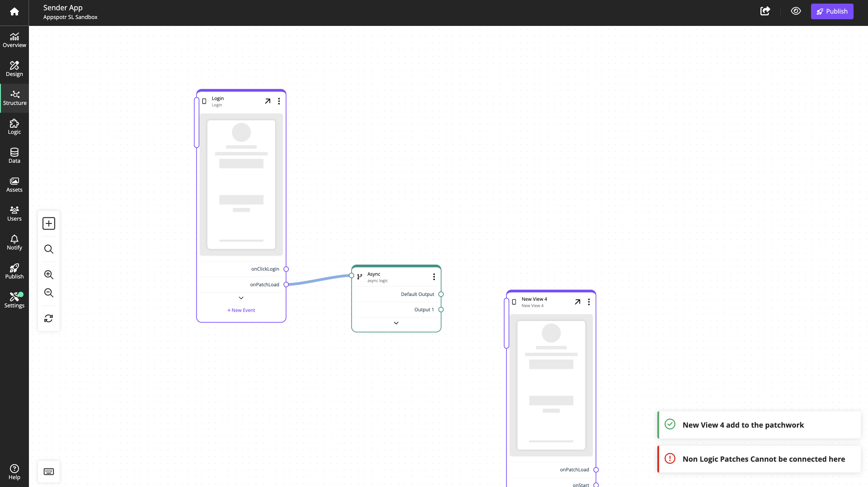Screen dimensions: 868x487
Task: Open Async node three-dot menu
Action: [434, 277]
